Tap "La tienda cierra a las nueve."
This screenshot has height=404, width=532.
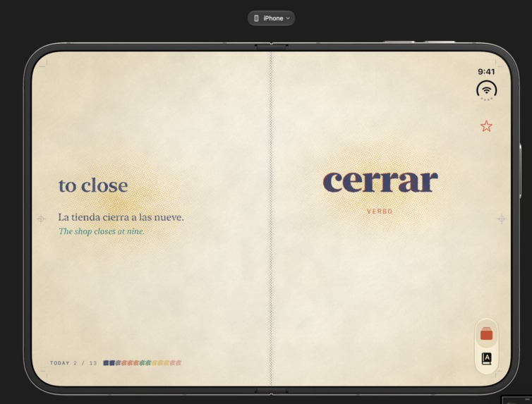click(x=121, y=217)
